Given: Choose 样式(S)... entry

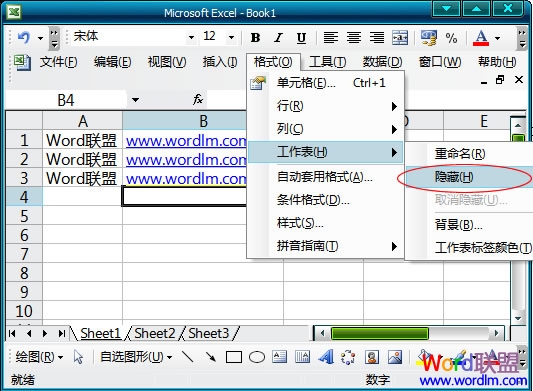Looking at the screenshot, I should [326, 223].
